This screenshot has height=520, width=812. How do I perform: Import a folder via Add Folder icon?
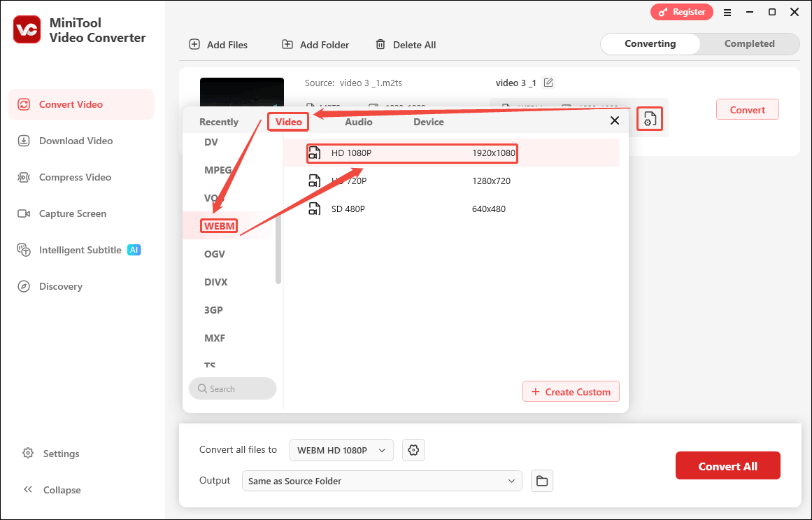coord(287,44)
